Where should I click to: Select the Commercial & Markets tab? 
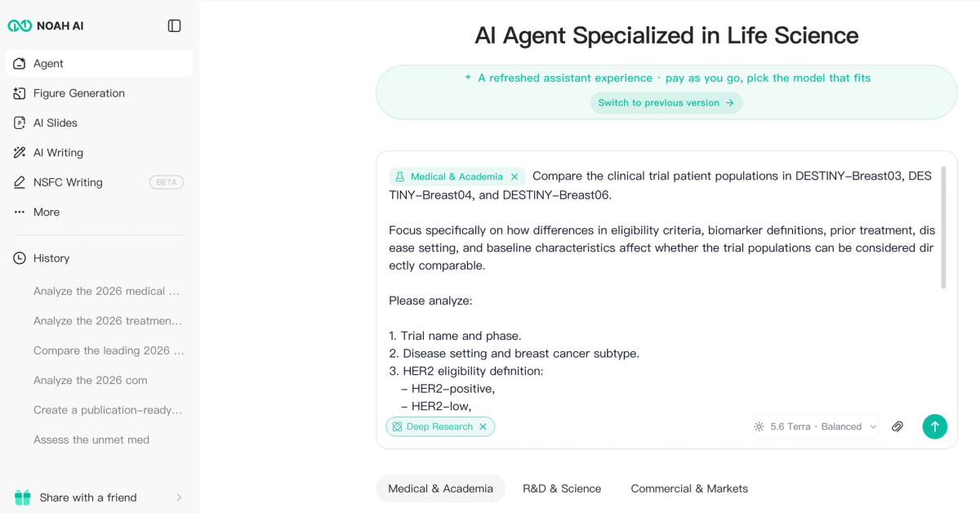pos(689,488)
